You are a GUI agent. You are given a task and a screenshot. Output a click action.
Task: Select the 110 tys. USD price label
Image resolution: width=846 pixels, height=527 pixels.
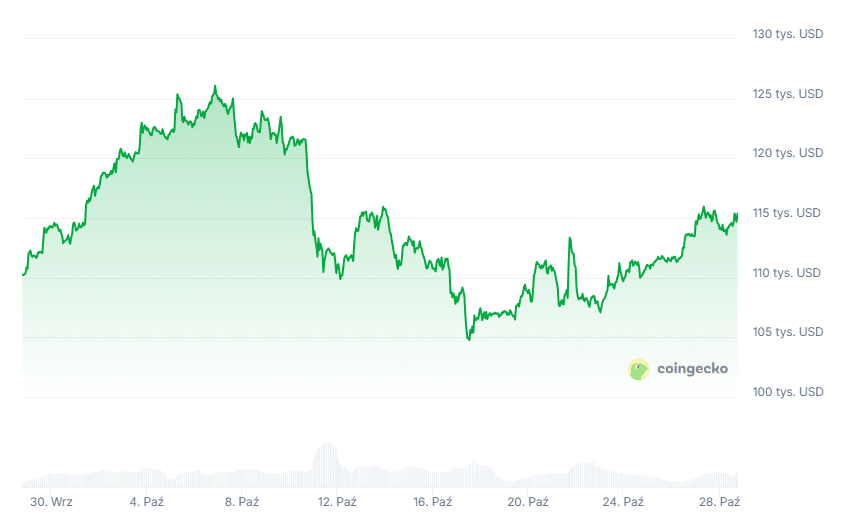(x=788, y=273)
